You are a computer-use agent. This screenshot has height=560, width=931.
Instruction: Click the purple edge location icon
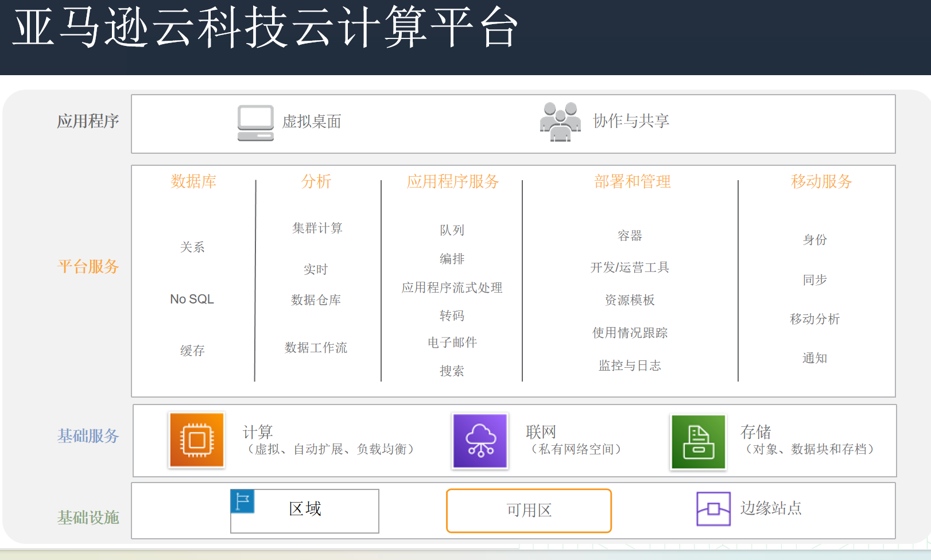pyautogui.click(x=713, y=508)
